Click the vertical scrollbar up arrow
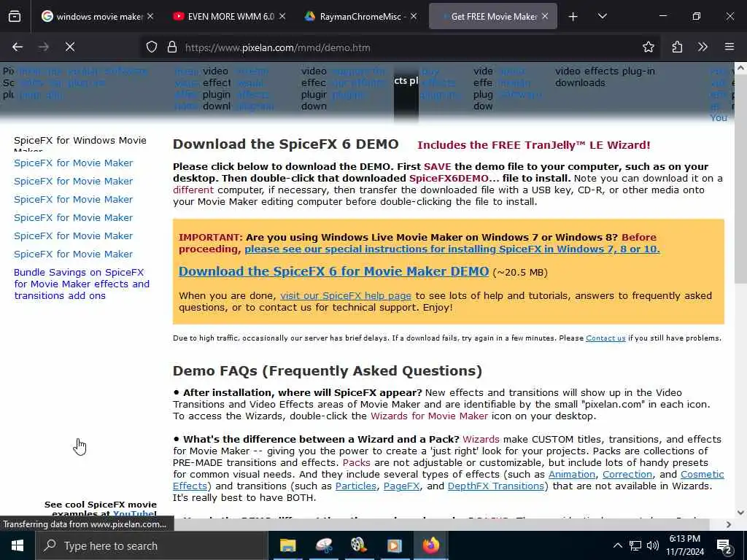This screenshot has height=560, width=747. (740, 68)
